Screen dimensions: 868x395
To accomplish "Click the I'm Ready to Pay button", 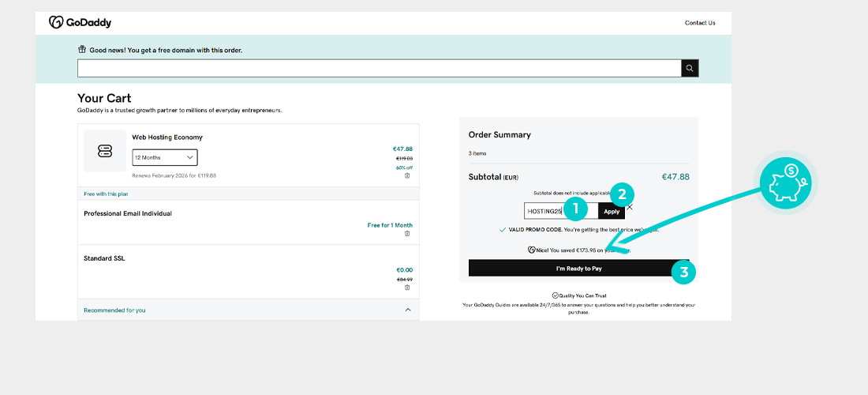I will tap(578, 269).
